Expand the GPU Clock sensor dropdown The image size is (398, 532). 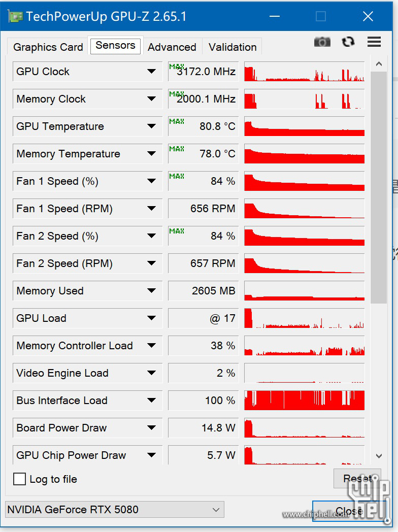click(151, 71)
